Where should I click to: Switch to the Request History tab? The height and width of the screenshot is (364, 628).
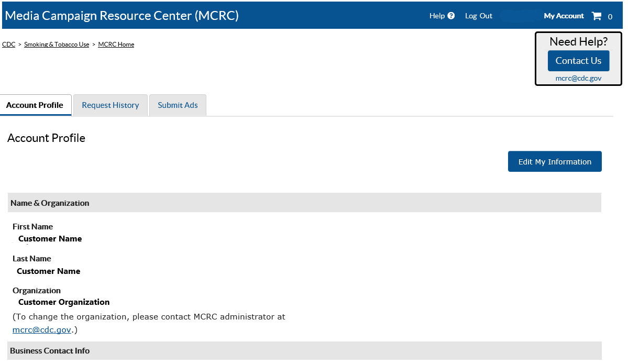point(111,105)
